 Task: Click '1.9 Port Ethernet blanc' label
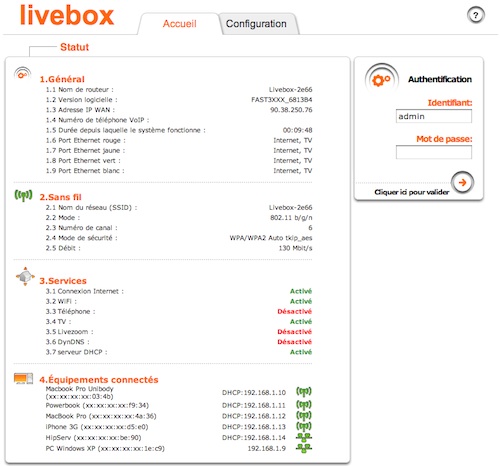(85, 171)
